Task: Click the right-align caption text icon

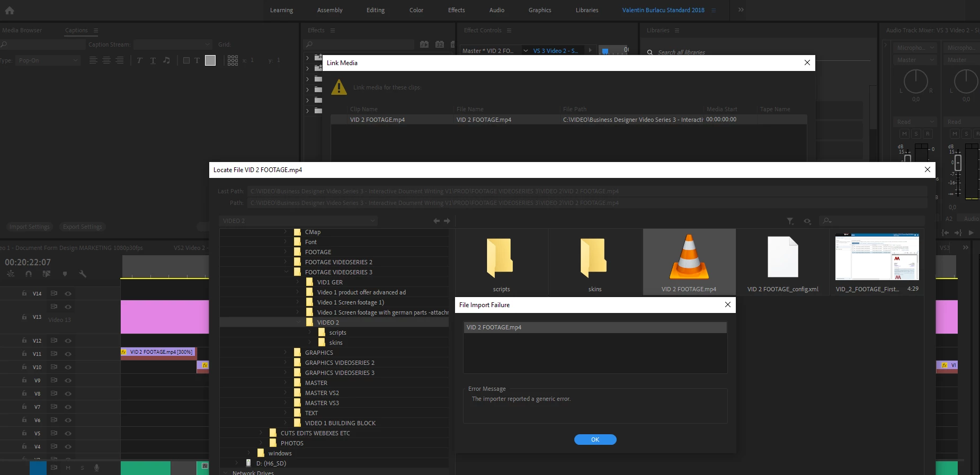Action: coord(120,60)
